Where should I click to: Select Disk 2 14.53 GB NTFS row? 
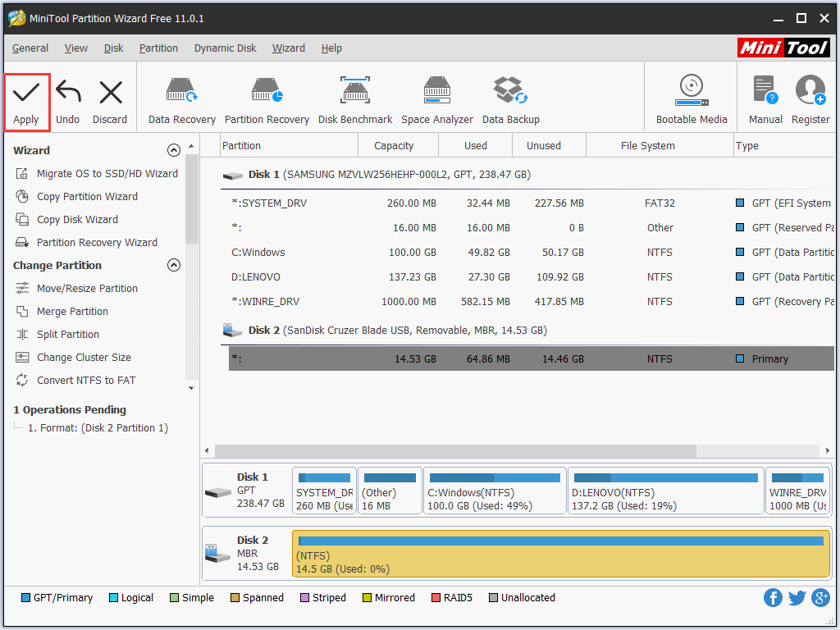tap(532, 359)
